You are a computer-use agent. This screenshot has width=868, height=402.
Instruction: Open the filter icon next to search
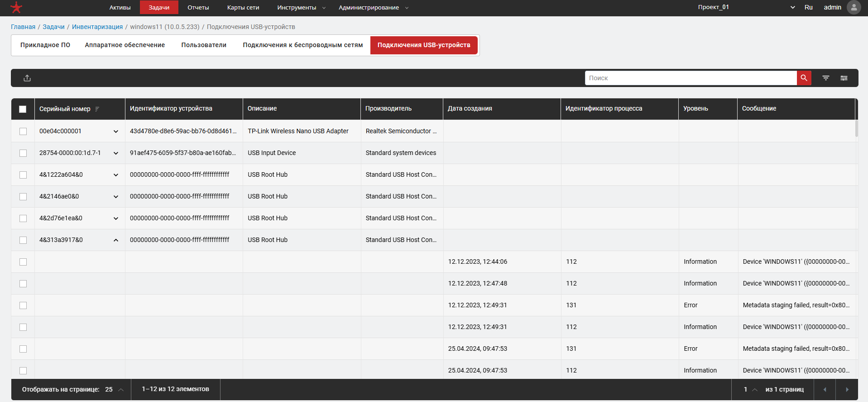[x=826, y=78]
